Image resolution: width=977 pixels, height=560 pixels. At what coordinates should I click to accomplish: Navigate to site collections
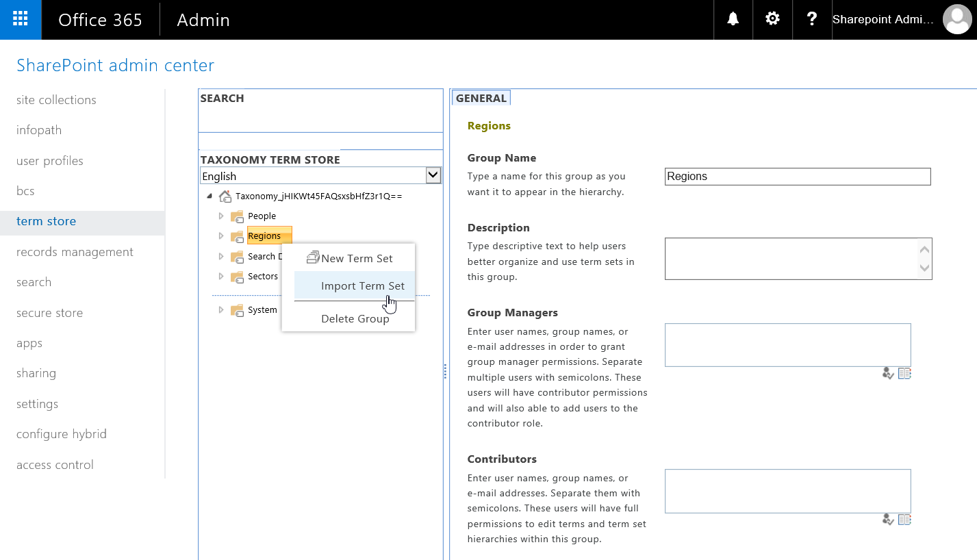[x=55, y=99]
